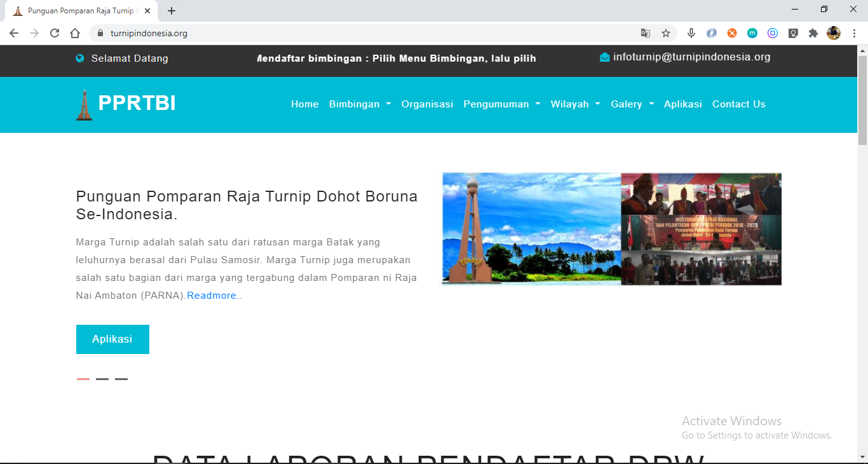Viewport: 868px width, 464px height.
Task: Expand the Bimbingan dropdown menu
Action: coord(360,104)
